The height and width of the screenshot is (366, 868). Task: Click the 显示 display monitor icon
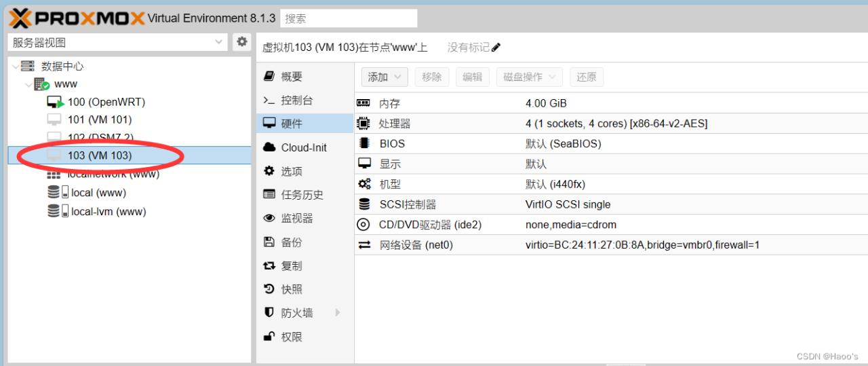pyautogui.click(x=364, y=164)
